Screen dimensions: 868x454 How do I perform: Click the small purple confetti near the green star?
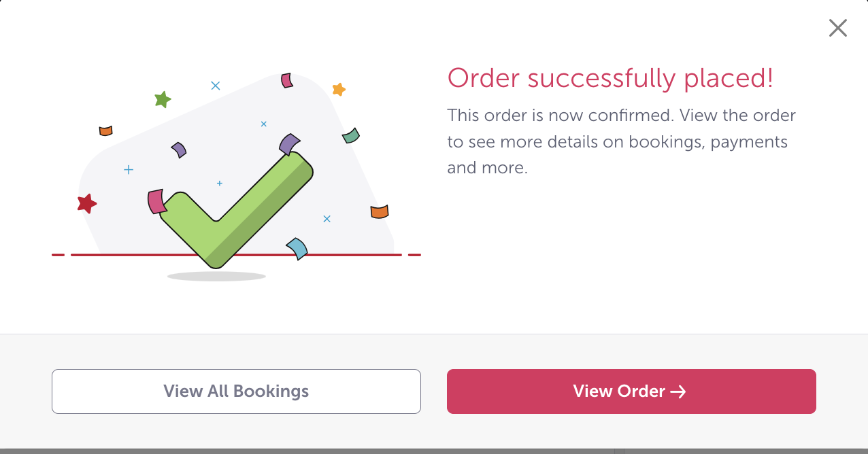(x=179, y=149)
